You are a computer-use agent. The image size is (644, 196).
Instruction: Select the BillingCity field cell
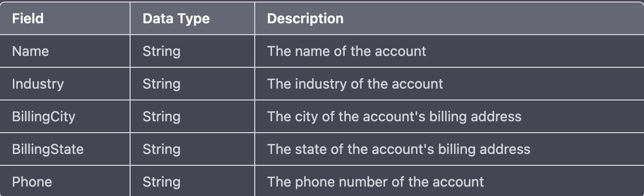click(65, 116)
